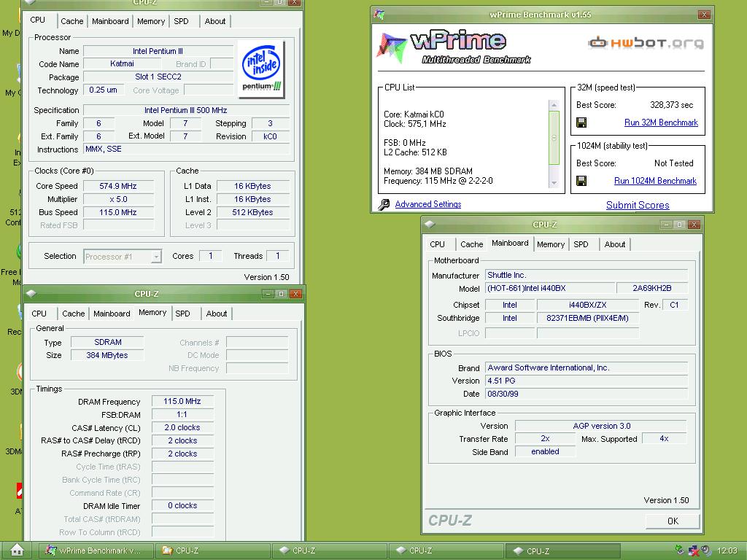
Task: Switch to first CPU-Z taskbar button with folder icon
Action: click(x=213, y=551)
